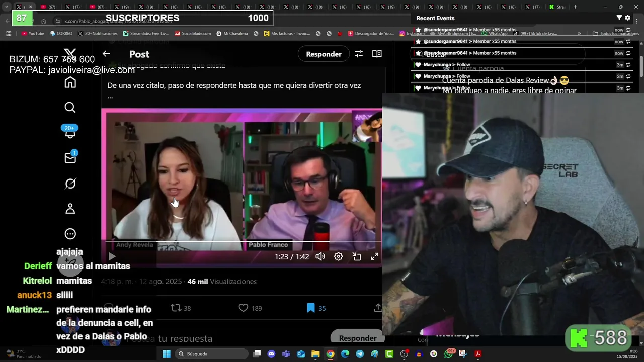Open video settings gear

tap(339, 257)
